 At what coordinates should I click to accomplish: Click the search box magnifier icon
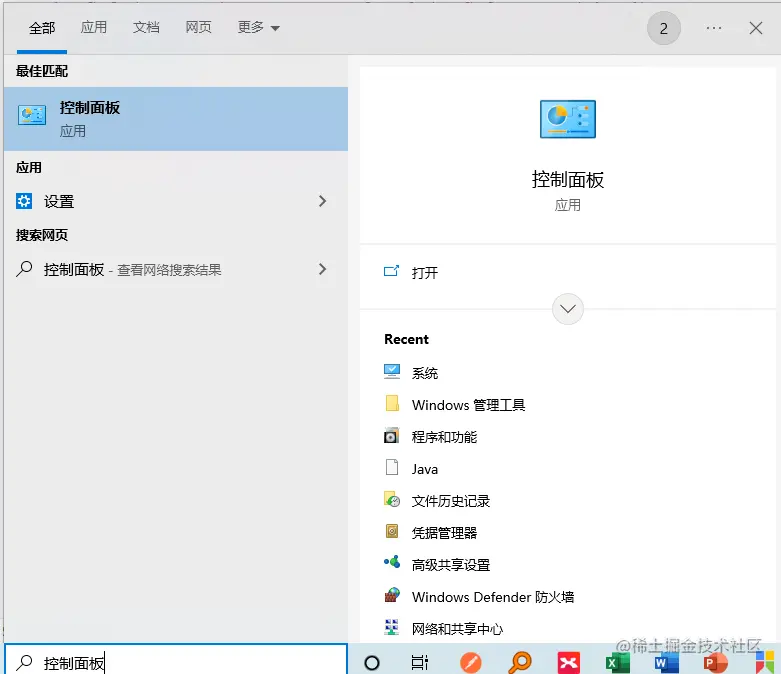[x=24, y=663]
